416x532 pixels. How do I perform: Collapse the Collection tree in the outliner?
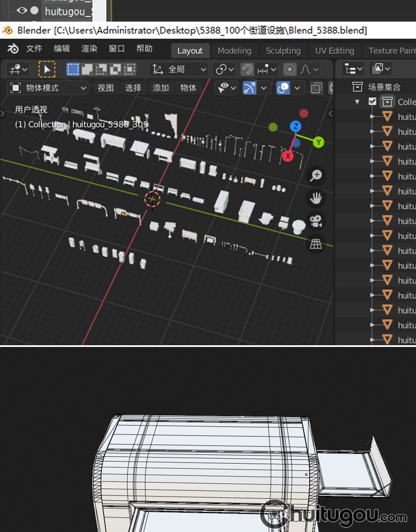pyautogui.click(x=357, y=102)
